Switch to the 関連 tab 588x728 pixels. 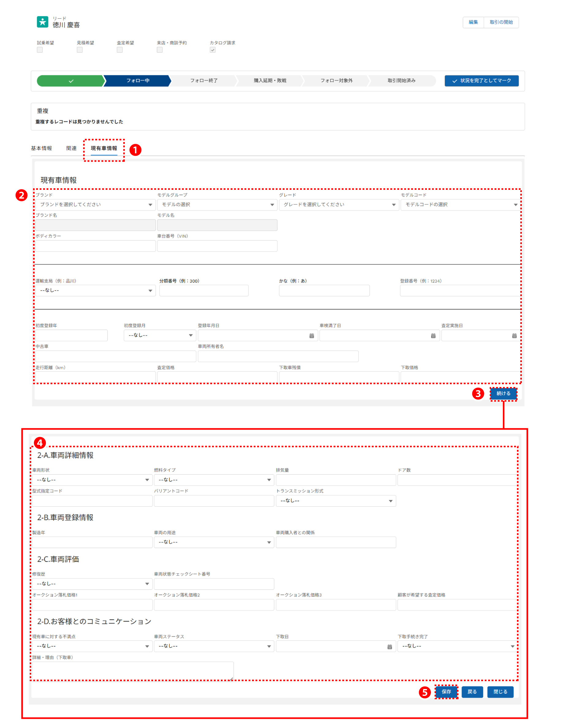tap(71, 148)
